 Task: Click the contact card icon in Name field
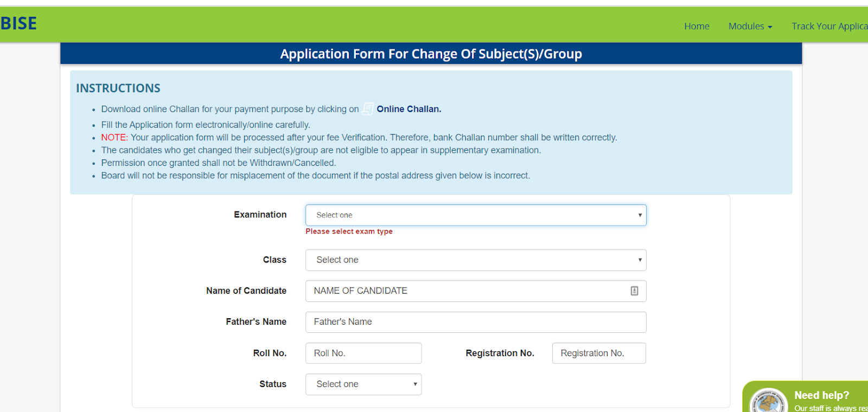(x=634, y=291)
